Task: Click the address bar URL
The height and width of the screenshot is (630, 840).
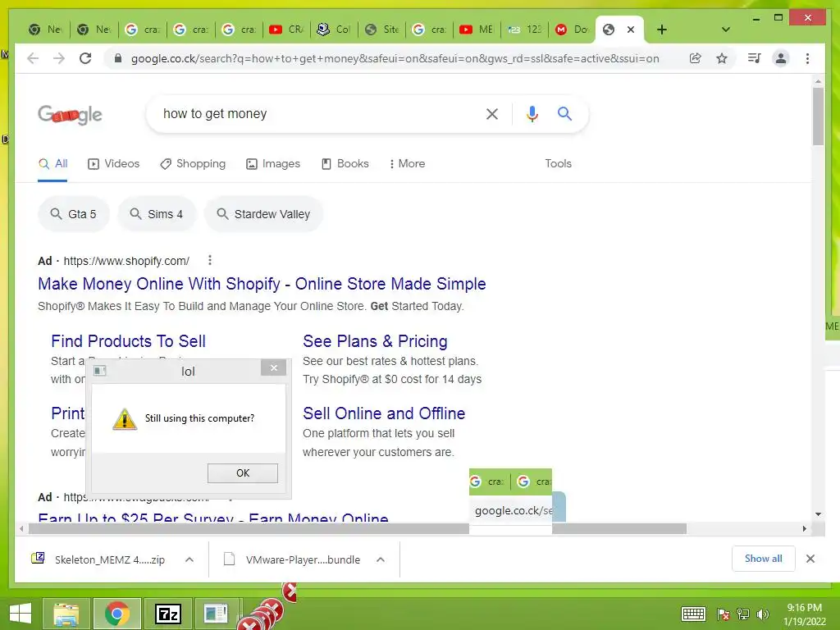Action: point(395,58)
